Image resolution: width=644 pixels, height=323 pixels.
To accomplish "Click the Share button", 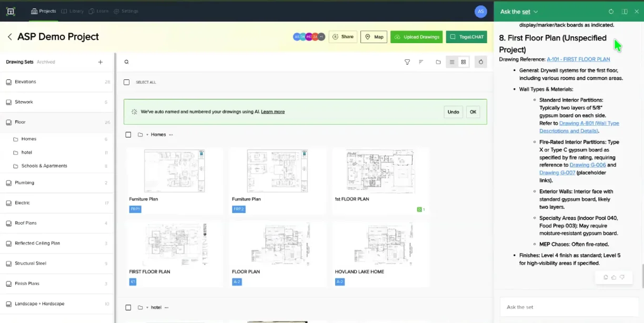I will pos(343,37).
